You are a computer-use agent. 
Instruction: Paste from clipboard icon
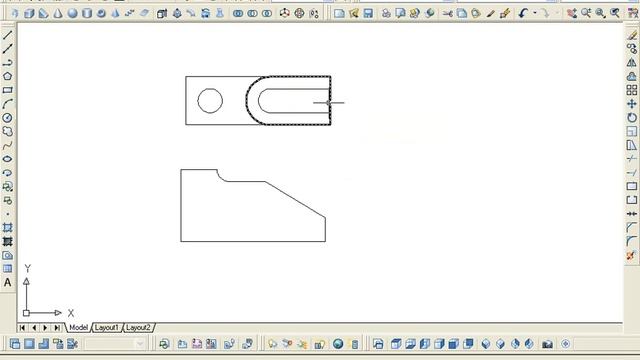coord(476,13)
